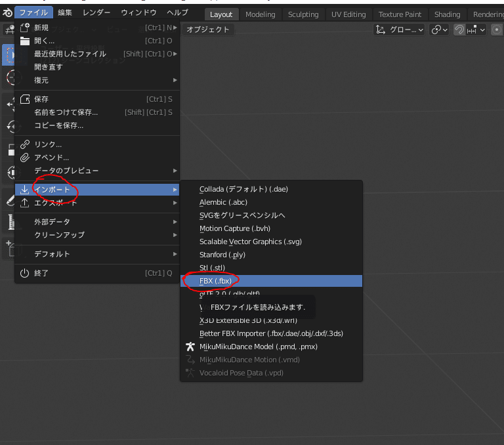Image resolution: width=504 pixels, height=445 pixels.
Task: Choose アペンド... in the file menu
Action: 97,158
